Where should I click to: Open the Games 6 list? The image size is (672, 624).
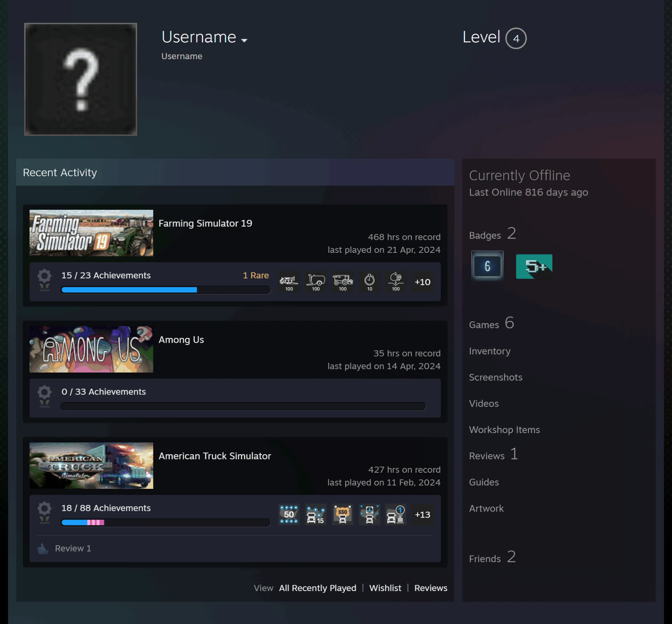tap(491, 323)
